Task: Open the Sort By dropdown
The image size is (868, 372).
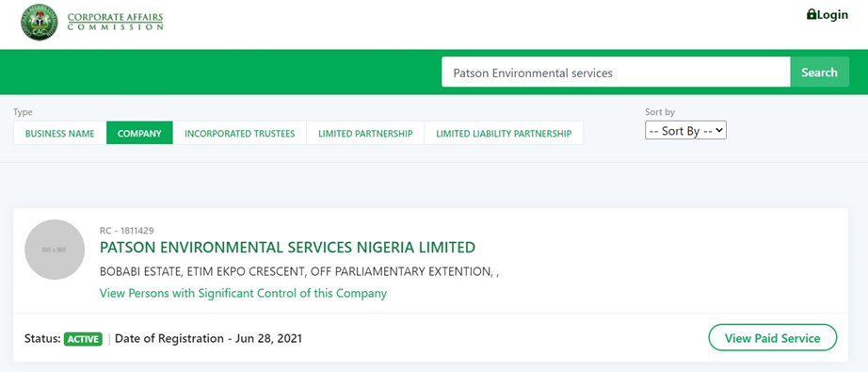Action: click(685, 131)
